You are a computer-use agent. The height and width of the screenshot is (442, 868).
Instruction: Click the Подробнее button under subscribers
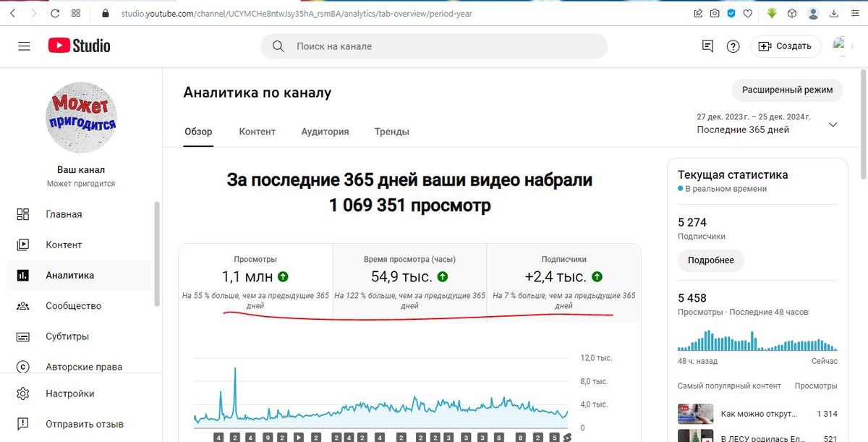(x=711, y=260)
